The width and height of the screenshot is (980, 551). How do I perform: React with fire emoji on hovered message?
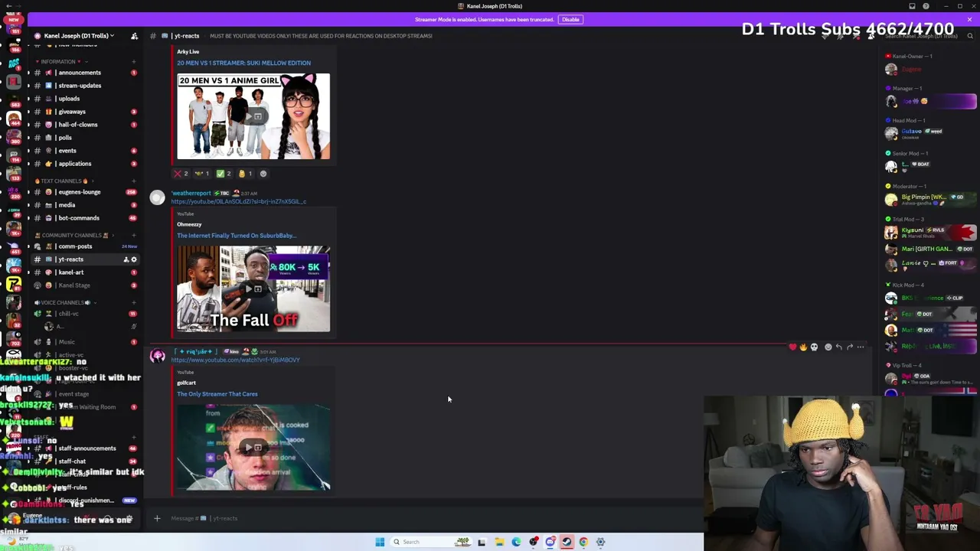pyautogui.click(x=803, y=347)
